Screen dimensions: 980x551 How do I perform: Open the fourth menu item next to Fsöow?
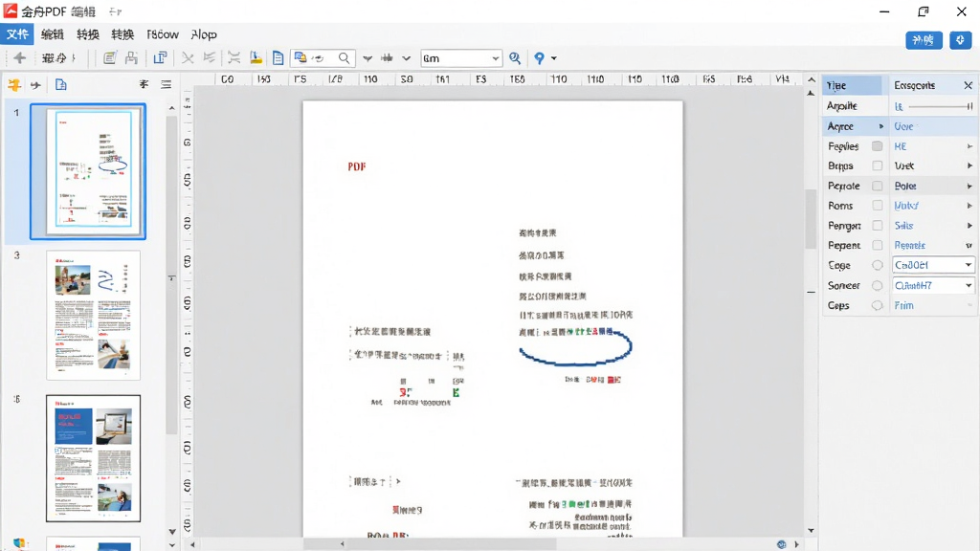point(122,34)
